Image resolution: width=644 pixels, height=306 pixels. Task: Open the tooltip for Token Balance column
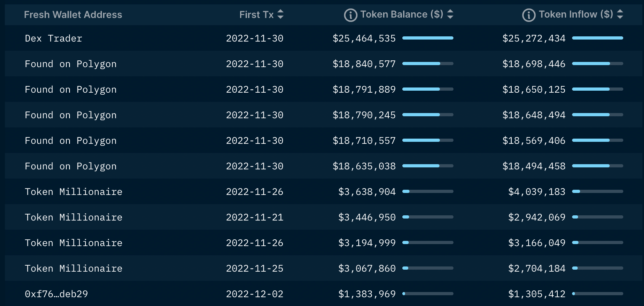click(350, 14)
